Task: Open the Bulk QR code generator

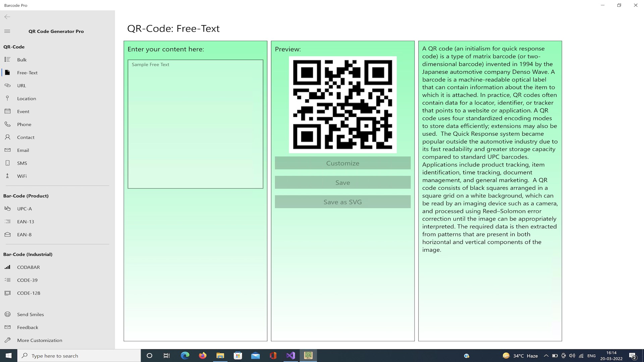Action: [22, 60]
